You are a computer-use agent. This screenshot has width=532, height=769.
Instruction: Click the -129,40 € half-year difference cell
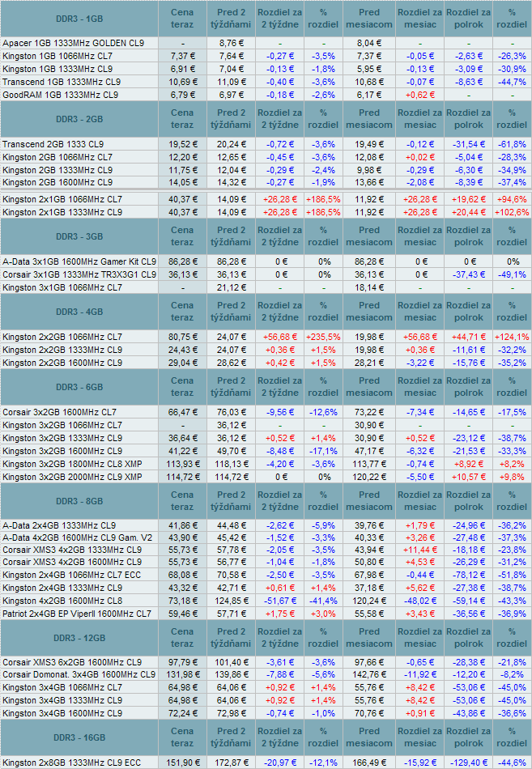tap(470, 763)
